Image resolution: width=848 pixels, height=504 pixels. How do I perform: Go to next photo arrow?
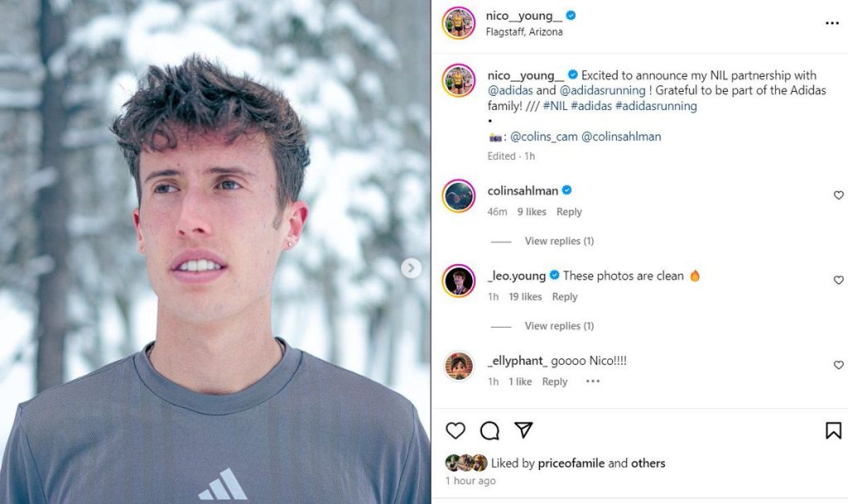click(x=411, y=267)
